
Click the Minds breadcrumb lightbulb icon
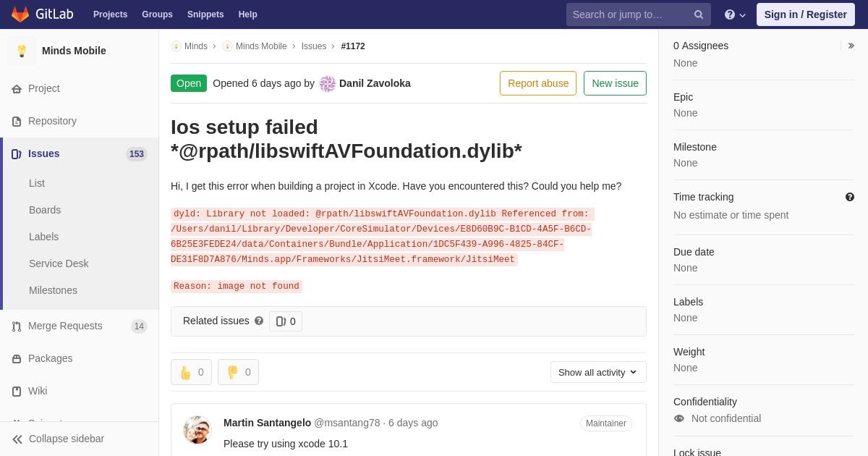tap(176, 46)
